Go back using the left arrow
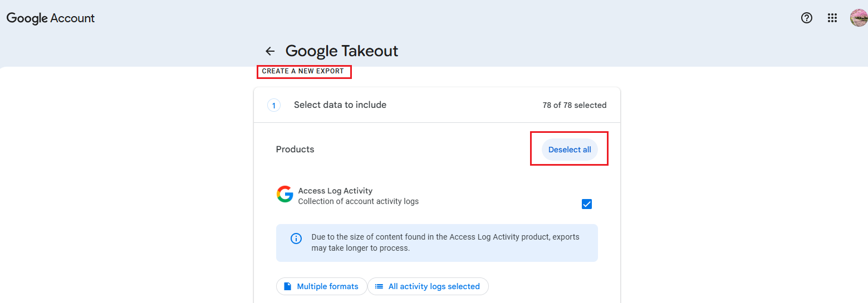The width and height of the screenshot is (868, 303). 270,51
